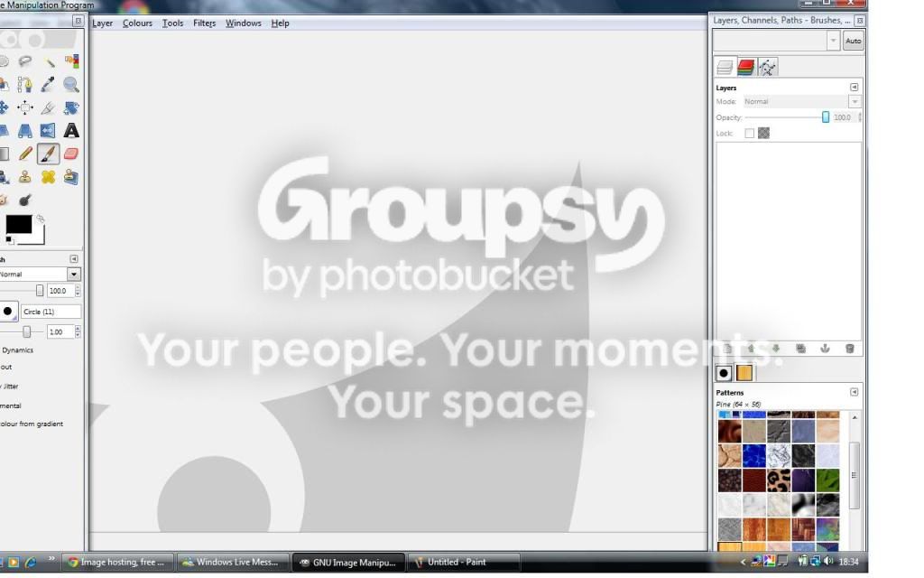Screen dimensions: 924x578
Task: Click the black foreground colour swatch
Action: coord(18,225)
